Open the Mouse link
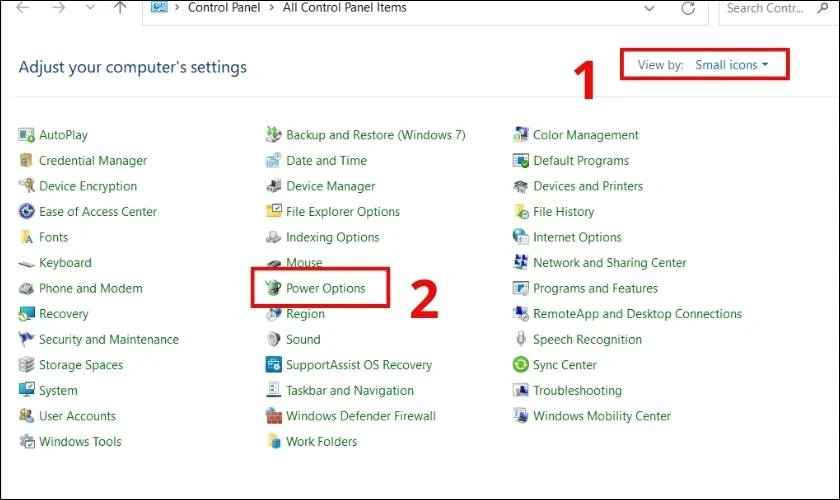The width and height of the screenshot is (840, 500). pyautogui.click(x=304, y=263)
